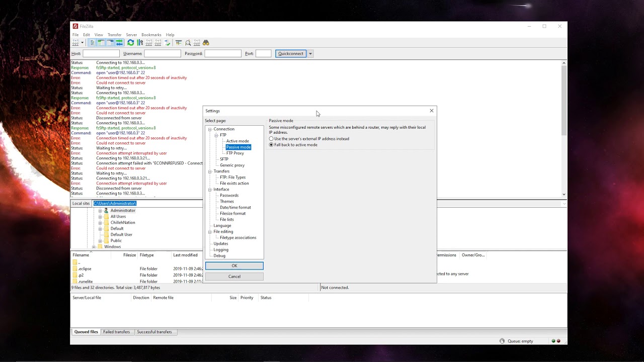The image size is (644, 362).
Task: Expand the ChillehNation folder in local tree
Action: [100, 223]
